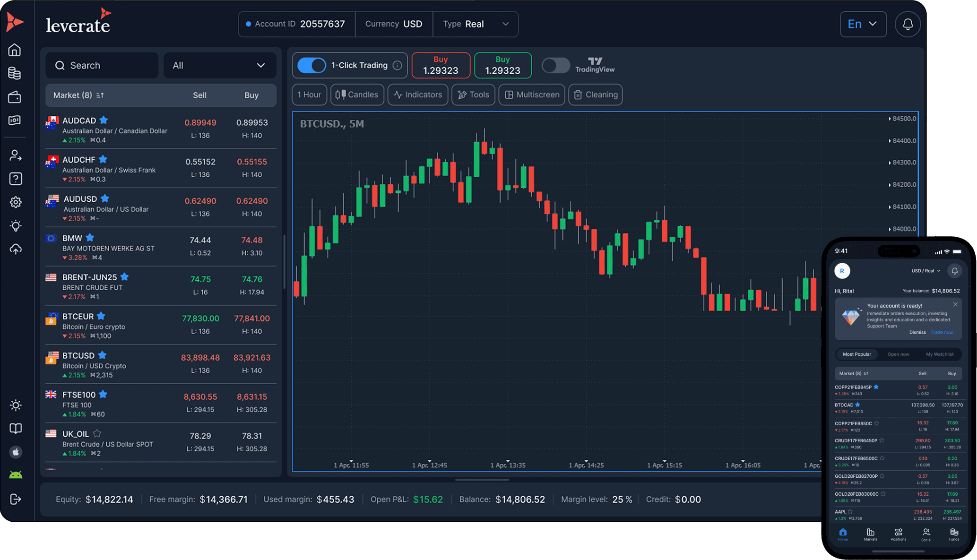Open the book guide icon in the sidebar
Screen dimensions: 977x560
click(16, 429)
